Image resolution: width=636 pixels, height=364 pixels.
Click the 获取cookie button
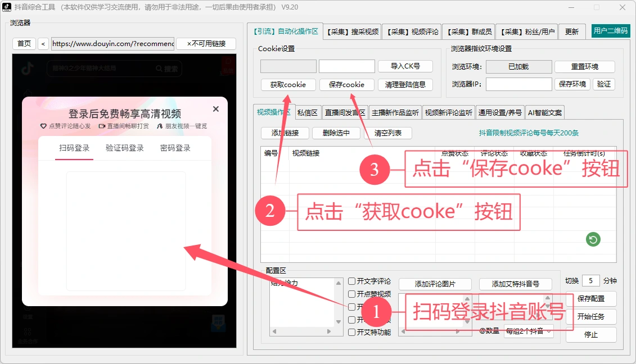288,84
